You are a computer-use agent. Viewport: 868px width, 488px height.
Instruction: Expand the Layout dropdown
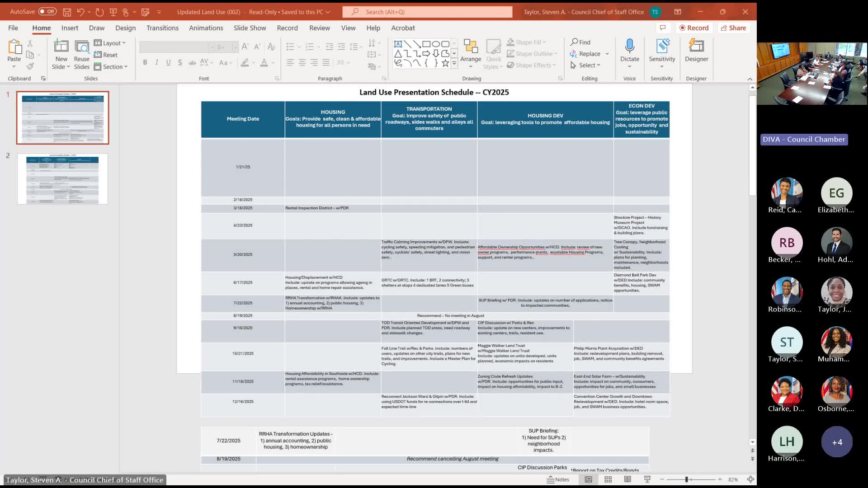tap(110, 43)
